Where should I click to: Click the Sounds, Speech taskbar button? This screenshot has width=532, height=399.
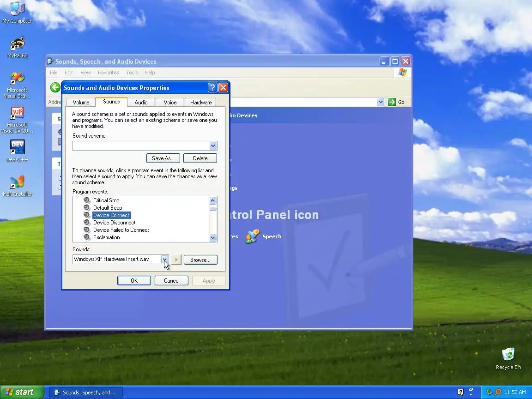point(86,393)
